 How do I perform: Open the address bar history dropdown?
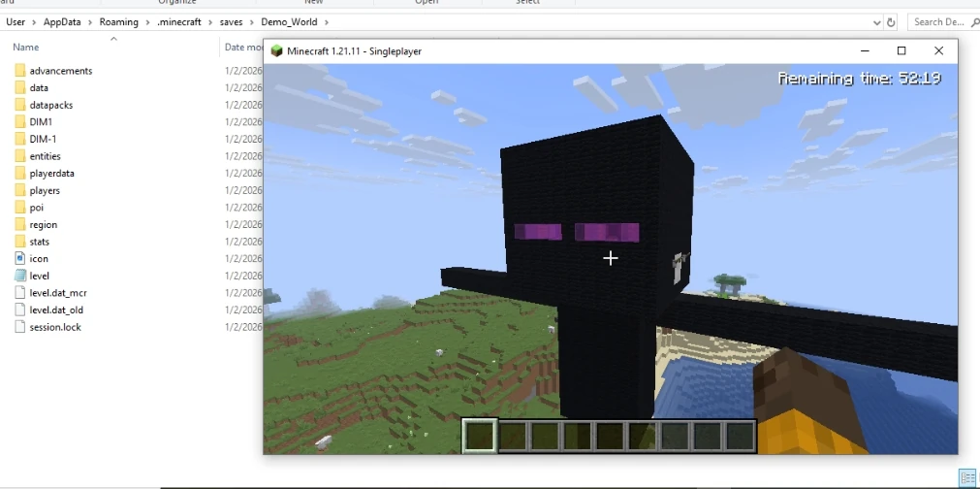[877, 22]
